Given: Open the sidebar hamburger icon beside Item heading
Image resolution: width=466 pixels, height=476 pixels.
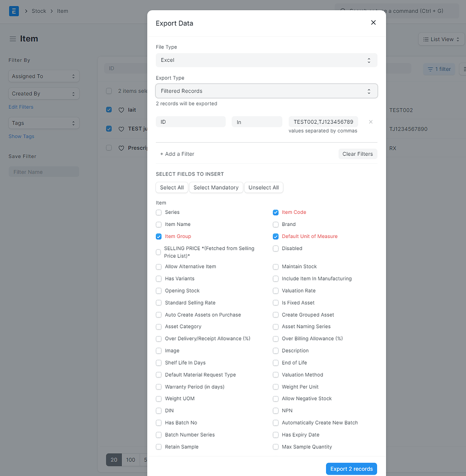Looking at the screenshot, I should point(13,39).
